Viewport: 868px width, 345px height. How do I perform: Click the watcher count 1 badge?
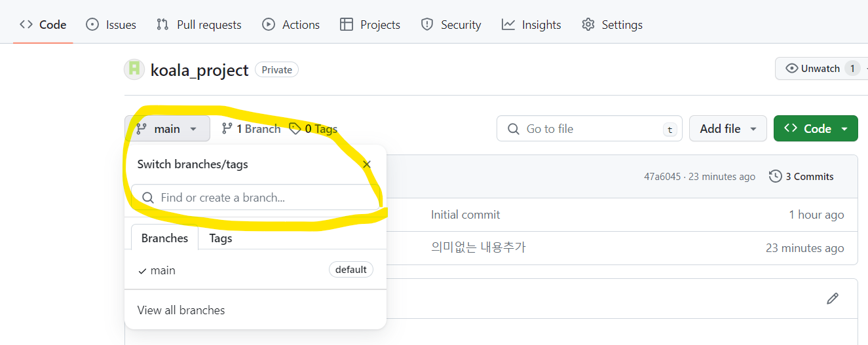(x=852, y=69)
